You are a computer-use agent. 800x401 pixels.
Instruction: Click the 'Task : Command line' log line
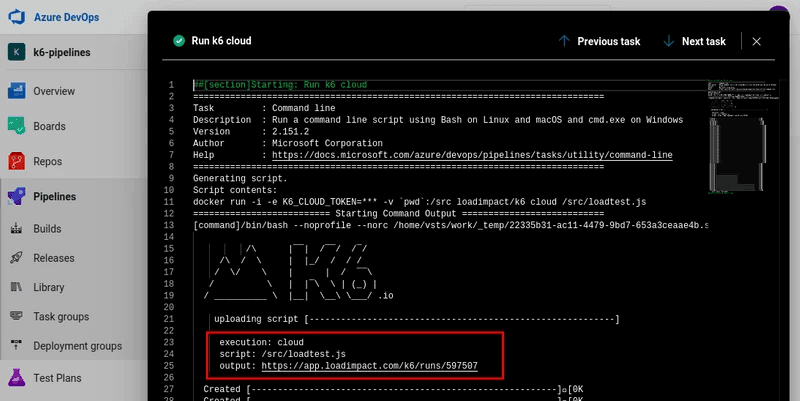(264, 108)
